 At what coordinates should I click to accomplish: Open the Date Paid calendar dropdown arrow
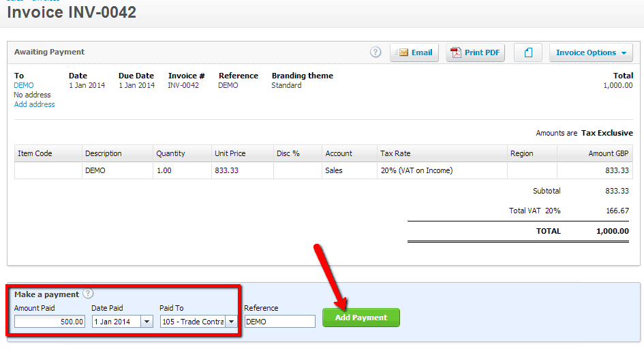tap(147, 322)
